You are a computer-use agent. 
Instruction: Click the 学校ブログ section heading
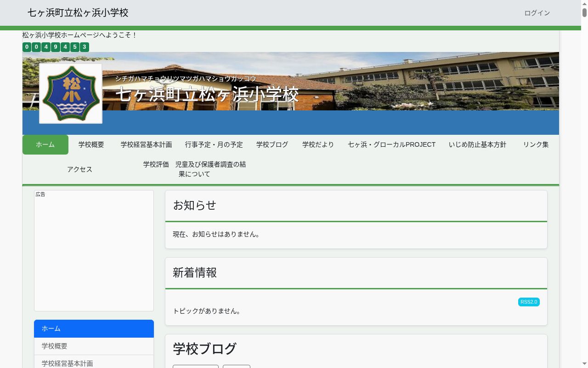click(x=205, y=349)
